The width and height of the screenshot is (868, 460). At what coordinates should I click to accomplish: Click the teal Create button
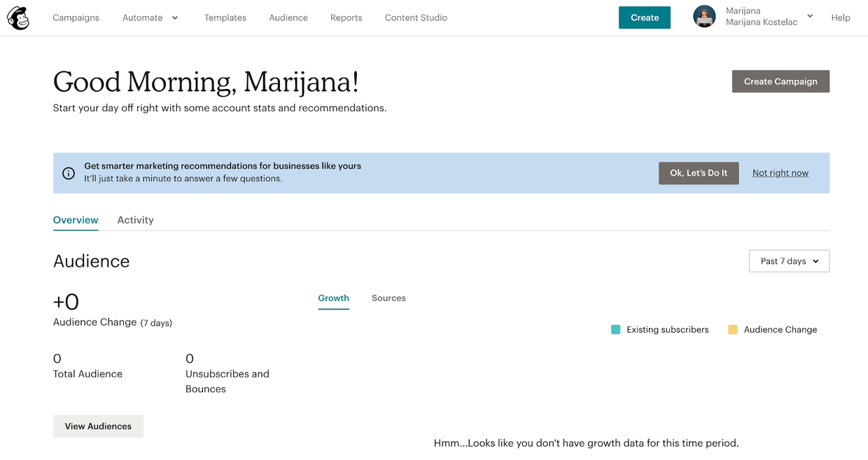(645, 18)
